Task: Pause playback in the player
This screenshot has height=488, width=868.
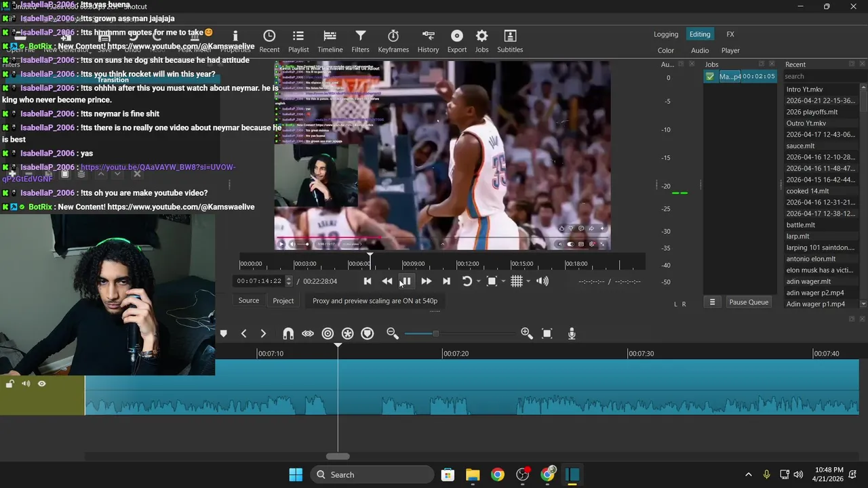Action: point(406,281)
